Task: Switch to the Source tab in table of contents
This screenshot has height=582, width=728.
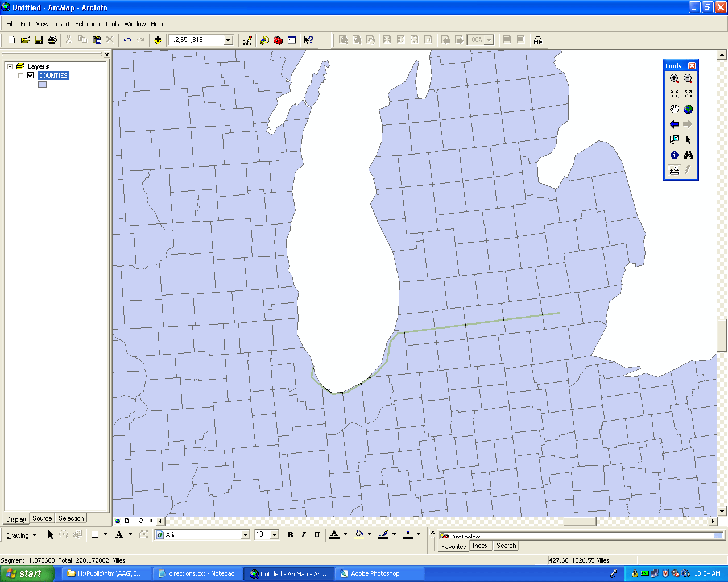Action: point(42,518)
